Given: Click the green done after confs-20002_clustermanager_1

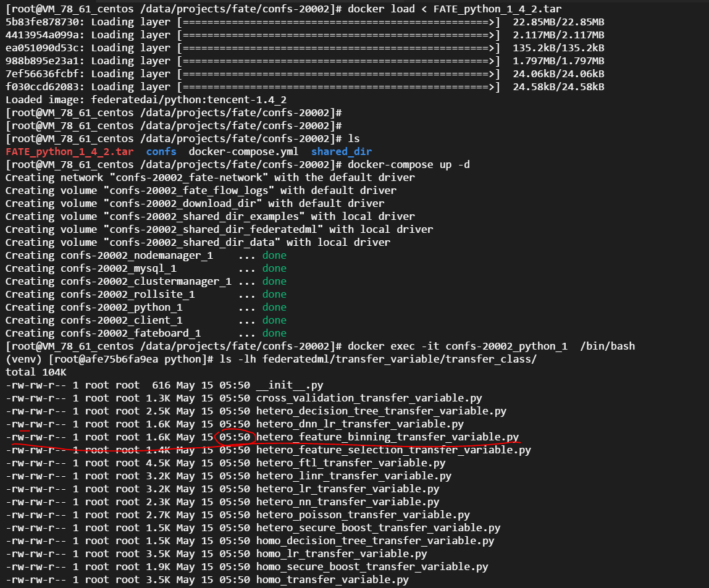Looking at the screenshot, I should [x=274, y=281].
